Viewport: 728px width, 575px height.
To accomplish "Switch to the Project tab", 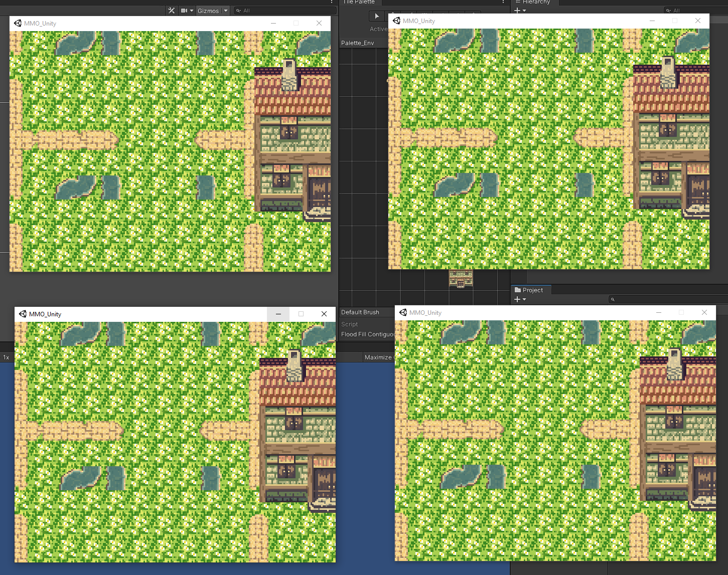I will (x=531, y=290).
